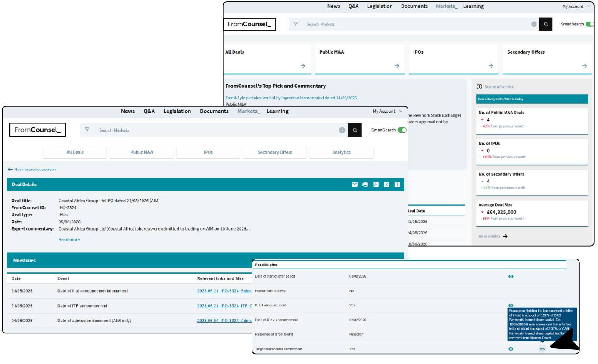Image resolution: width=598 pixels, height=364 pixels.
Task: Click Search Markets field in front window
Action: tap(213, 130)
